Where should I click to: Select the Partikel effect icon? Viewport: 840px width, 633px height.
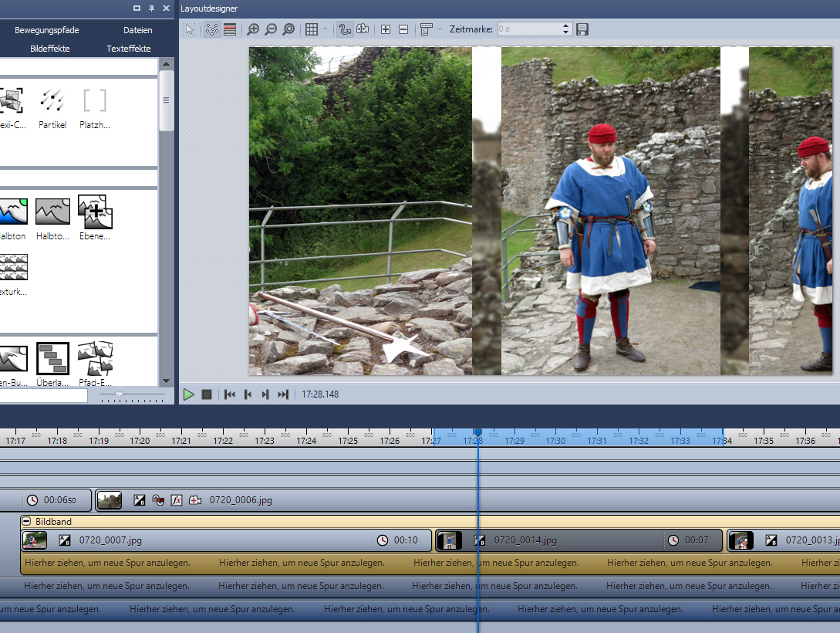52,101
